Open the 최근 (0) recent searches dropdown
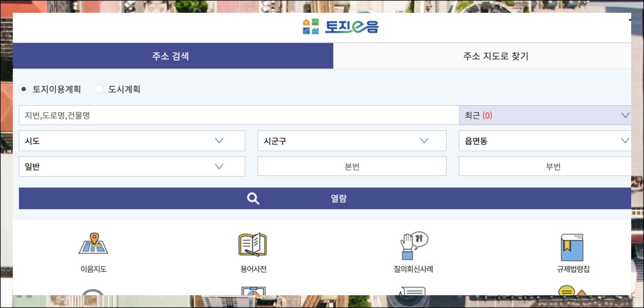 coord(545,115)
